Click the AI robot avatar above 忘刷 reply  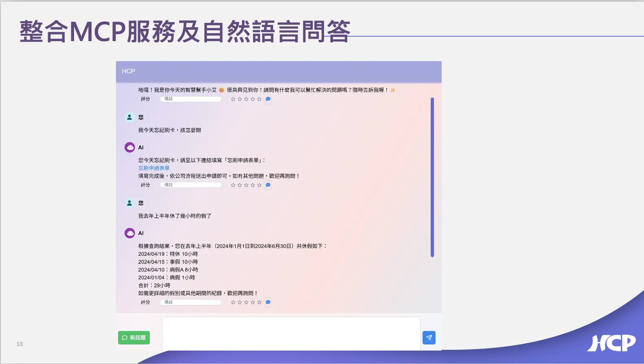pyautogui.click(x=130, y=147)
